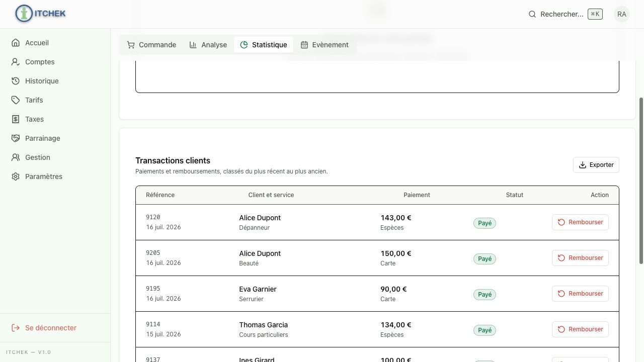The image size is (644, 362).
Task: Click refund icon for reference 9205
Action: pos(561,258)
